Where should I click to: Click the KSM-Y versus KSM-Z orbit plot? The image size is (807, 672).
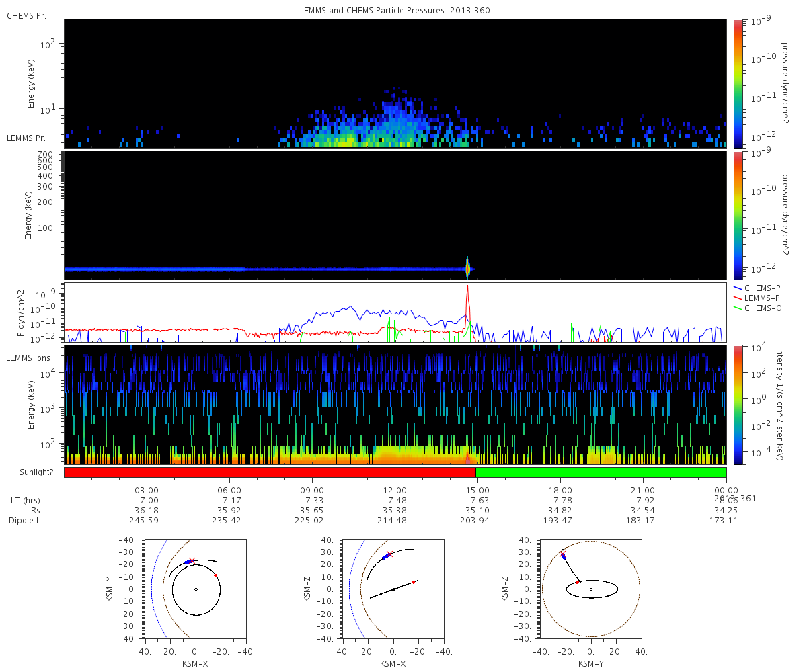591,589
